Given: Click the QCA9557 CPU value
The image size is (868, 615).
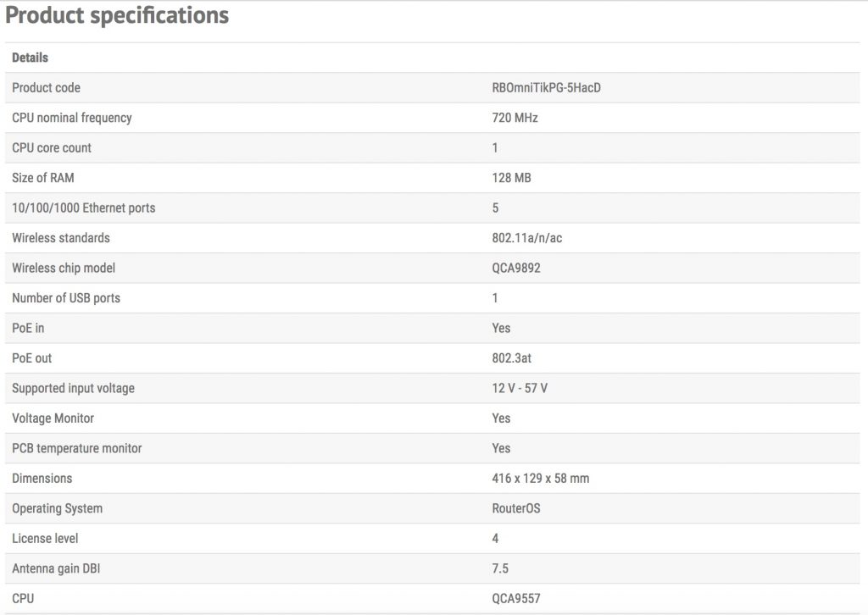Looking at the screenshot, I should click(x=516, y=599).
